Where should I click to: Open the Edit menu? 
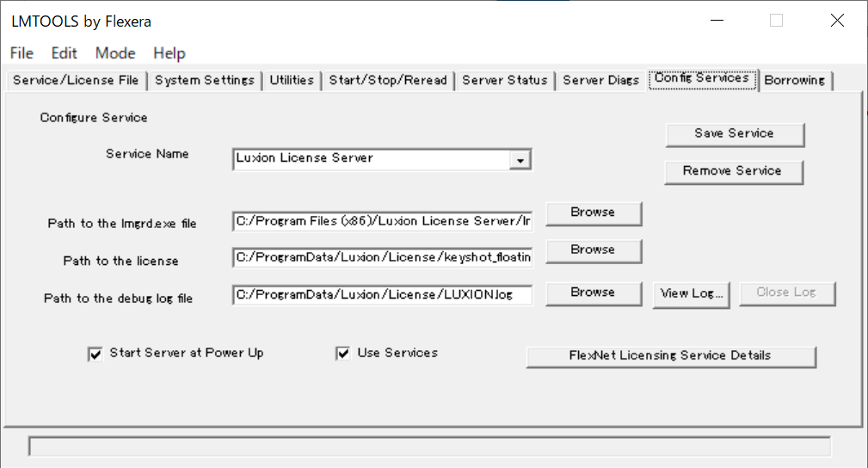tap(64, 53)
